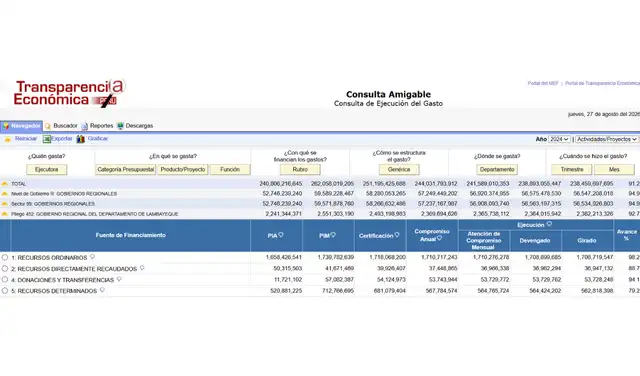The image size is (640, 376).
Task: Select radio button for 1: Recursos Ordinarios
Action: pos(5,258)
